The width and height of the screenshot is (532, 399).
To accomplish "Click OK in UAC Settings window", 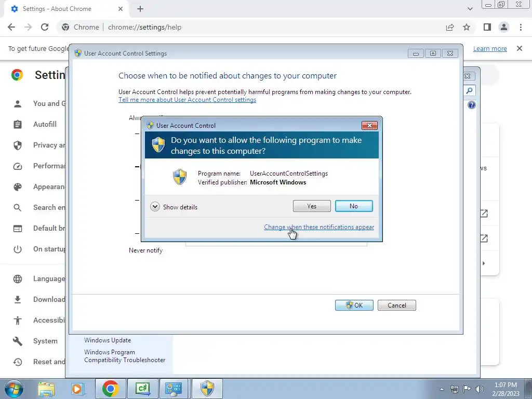I will click(354, 305).
